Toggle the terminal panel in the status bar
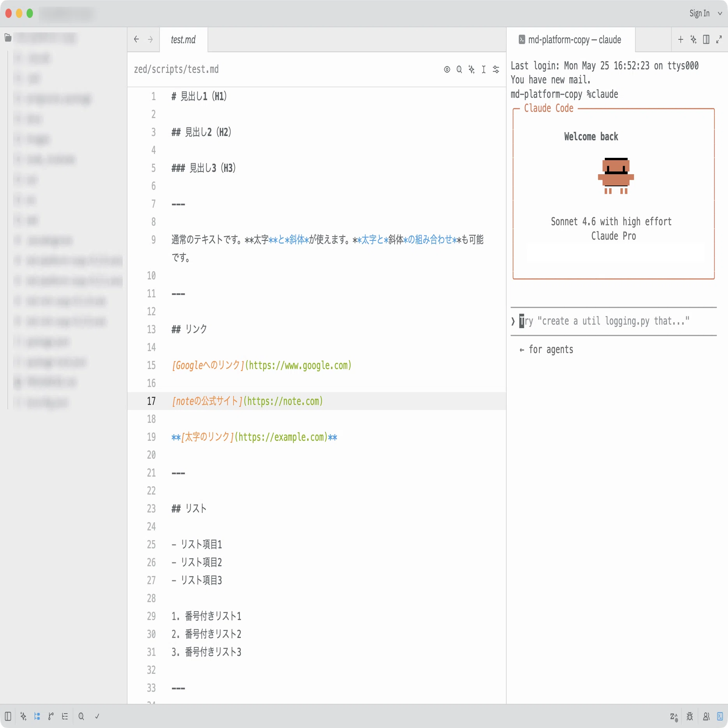 pos(720,716)
